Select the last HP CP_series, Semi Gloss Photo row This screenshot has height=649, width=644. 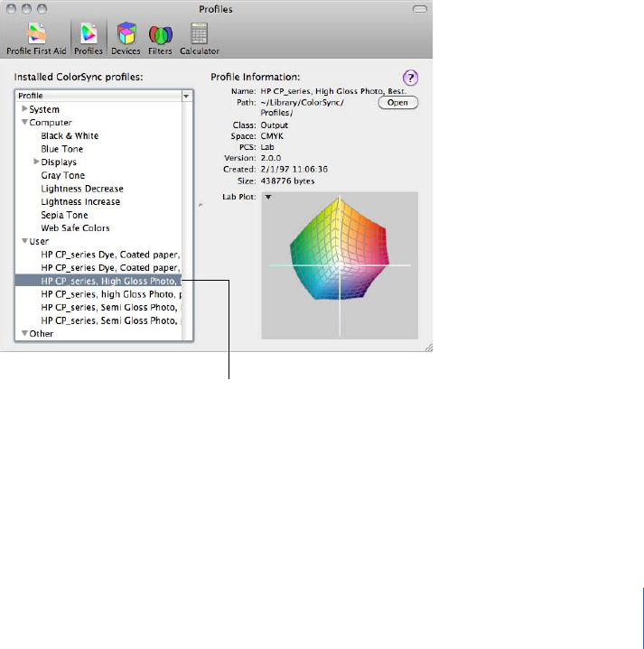[x=98, y=320]
